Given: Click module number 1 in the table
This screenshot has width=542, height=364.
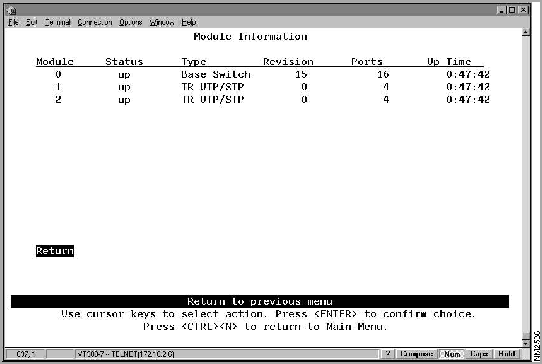Looking at the screenshot, I should tap(58, 87).
